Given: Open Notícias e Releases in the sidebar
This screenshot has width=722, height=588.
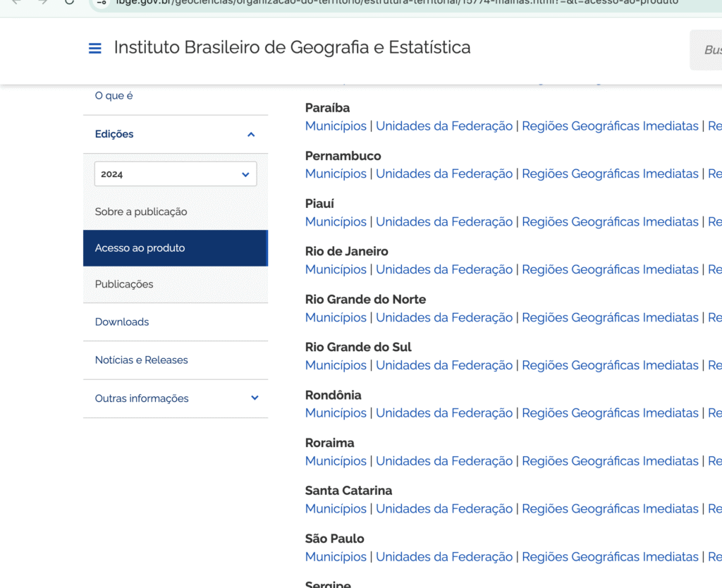Looking at the screenshot, I should (141, 360).
